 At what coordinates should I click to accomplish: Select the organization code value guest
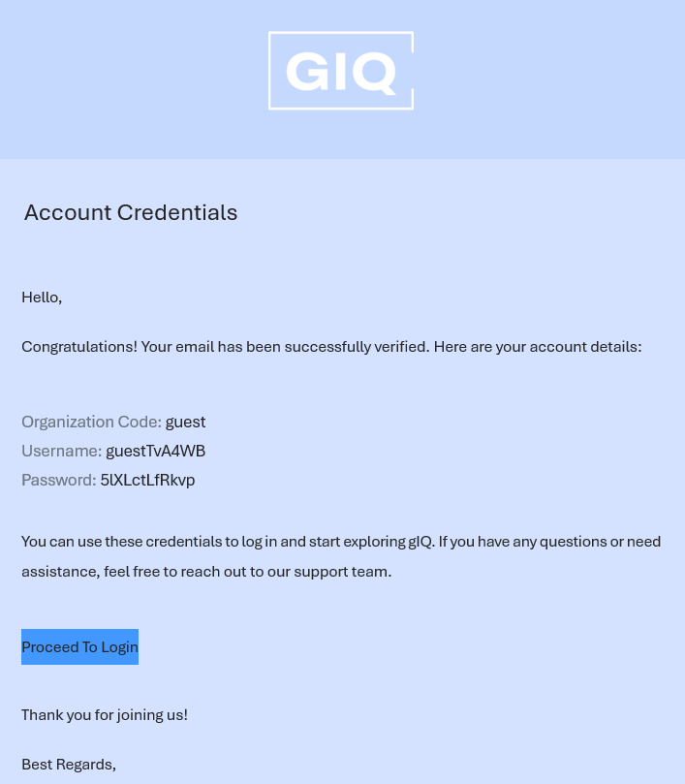(185, 423)
